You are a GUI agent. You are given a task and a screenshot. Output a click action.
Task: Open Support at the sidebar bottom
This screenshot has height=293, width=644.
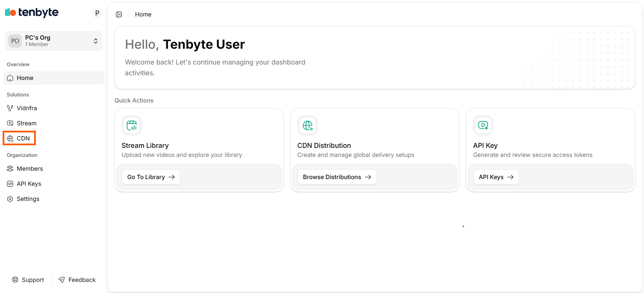click(28, 280)
